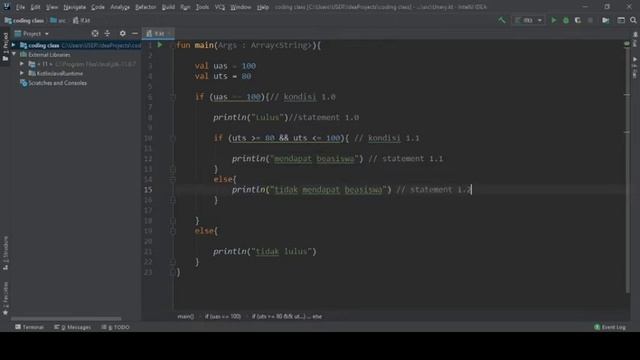Click the disabled stop button in toolbar
The image size is (640, 360).
coord(590,20)
